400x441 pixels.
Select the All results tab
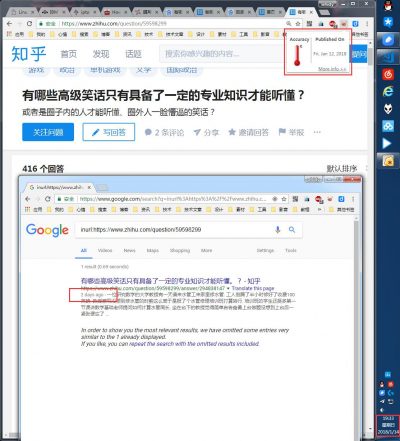84,250
